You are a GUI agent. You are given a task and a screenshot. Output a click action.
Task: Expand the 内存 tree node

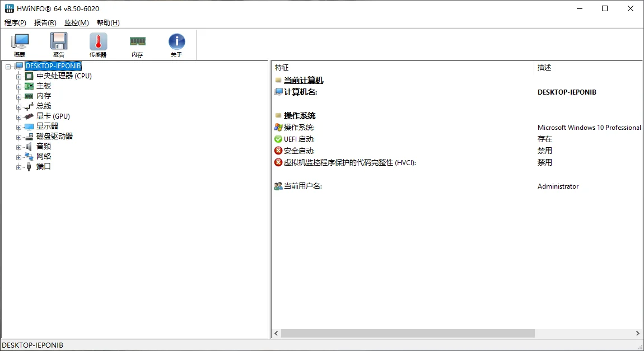tap(18, 96)
